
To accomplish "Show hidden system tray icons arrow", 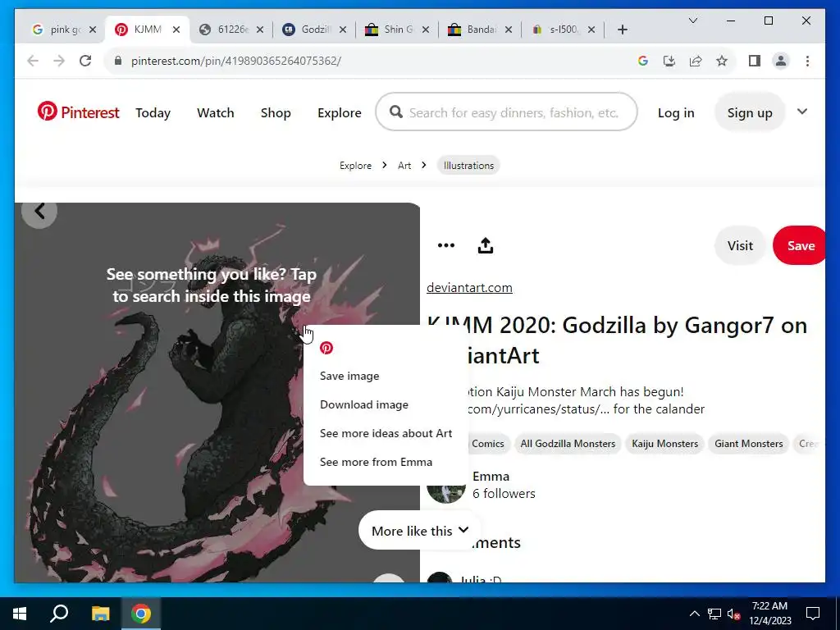I will (694, 614).
